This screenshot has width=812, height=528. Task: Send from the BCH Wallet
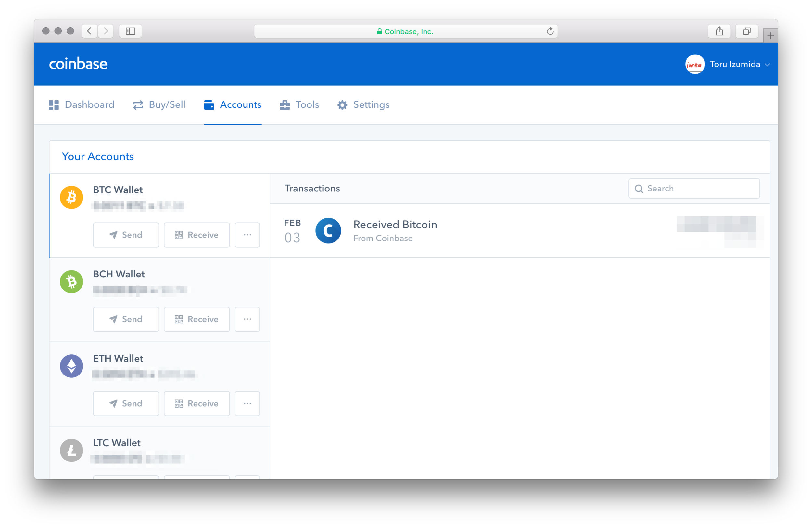click(x=126, y=319)
